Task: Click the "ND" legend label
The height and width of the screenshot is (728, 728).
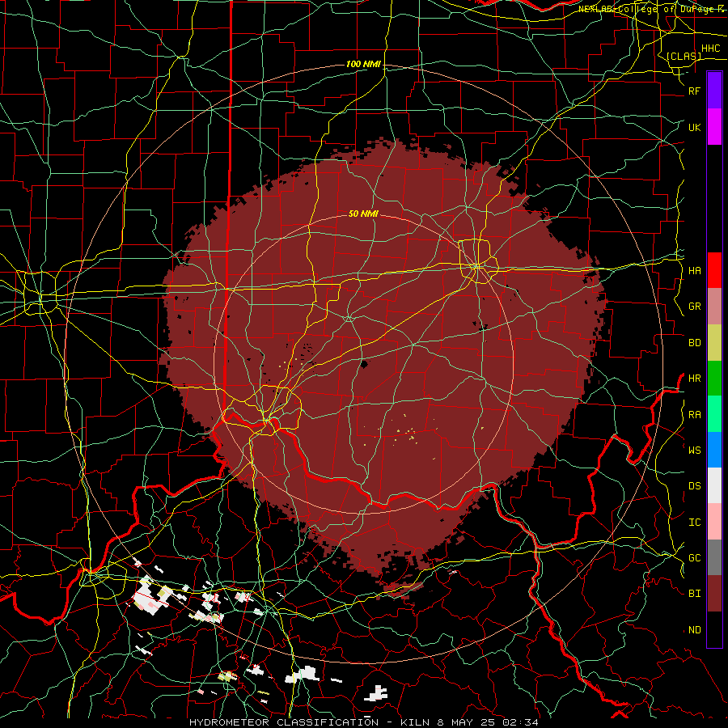Action: click(x=694, y=630)
